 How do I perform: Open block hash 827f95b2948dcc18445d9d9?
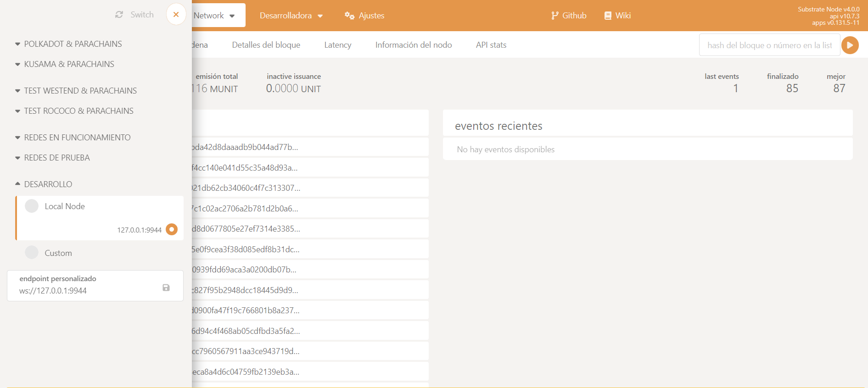pos(245,290)
